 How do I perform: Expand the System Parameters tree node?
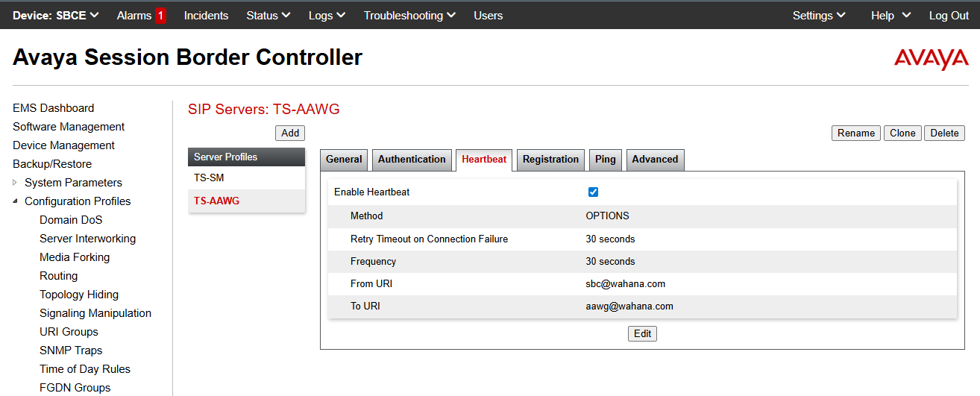click(x=15, y=183)
